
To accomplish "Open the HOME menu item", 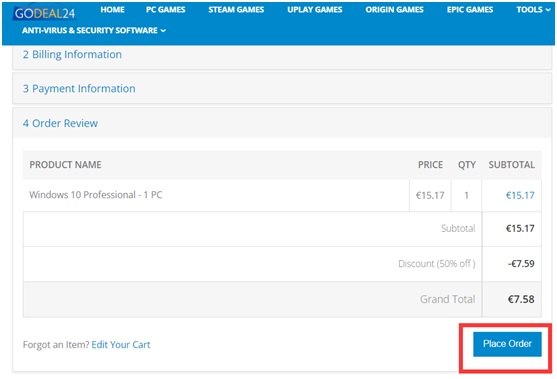I will [x=112, y=10].
